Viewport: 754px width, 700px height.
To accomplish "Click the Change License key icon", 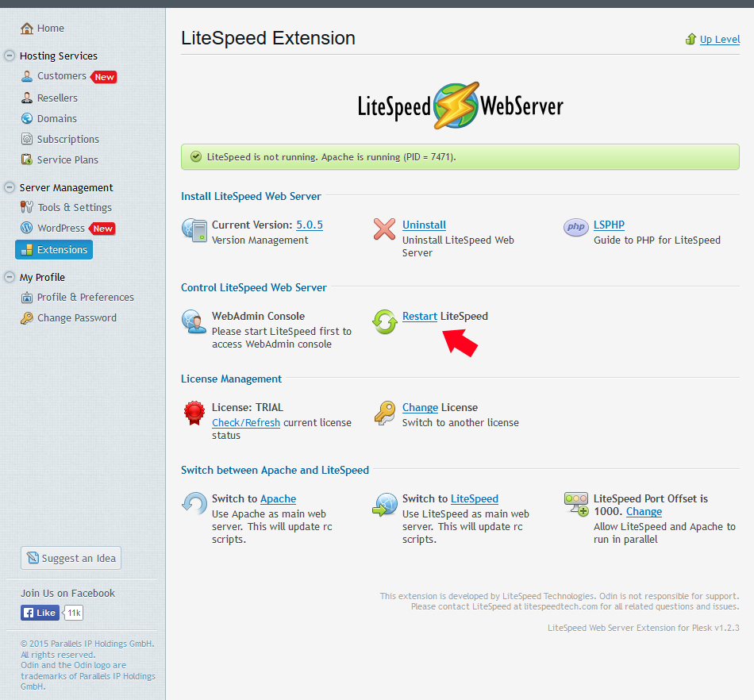I will pos(385,413).
